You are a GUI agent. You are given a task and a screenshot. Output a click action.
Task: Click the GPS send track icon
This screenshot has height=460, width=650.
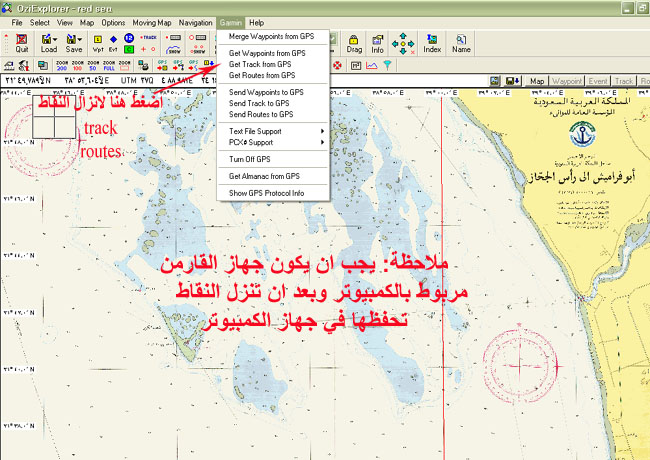click(193, 65)
